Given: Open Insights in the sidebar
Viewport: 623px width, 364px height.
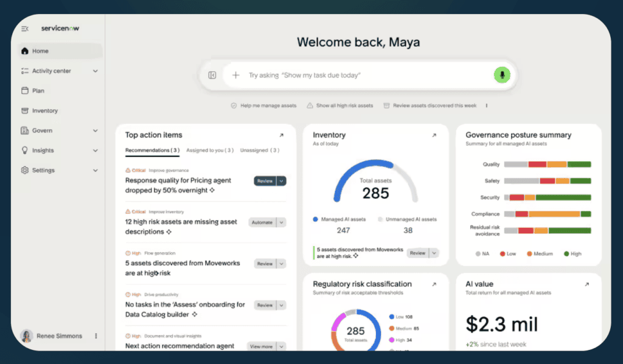Looking at the screenshot, I should [43, 150].
